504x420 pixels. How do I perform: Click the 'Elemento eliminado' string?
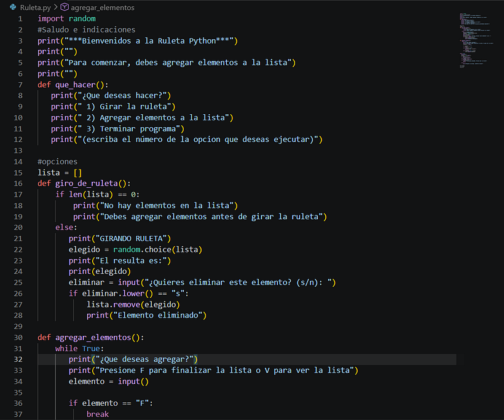[x=158, y=316]
